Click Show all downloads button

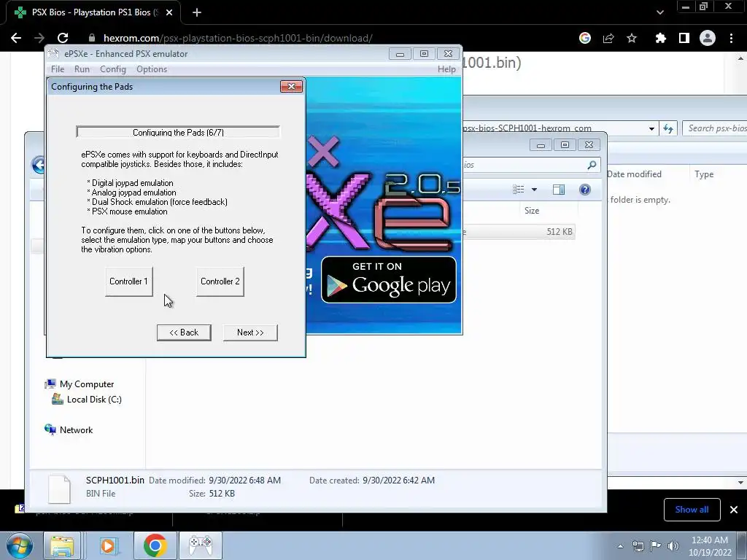point(692,510)
